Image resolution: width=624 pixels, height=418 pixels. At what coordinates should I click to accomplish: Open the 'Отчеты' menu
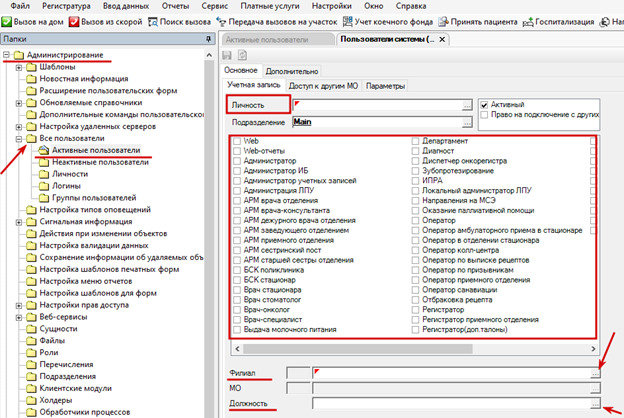pos(175,6)
